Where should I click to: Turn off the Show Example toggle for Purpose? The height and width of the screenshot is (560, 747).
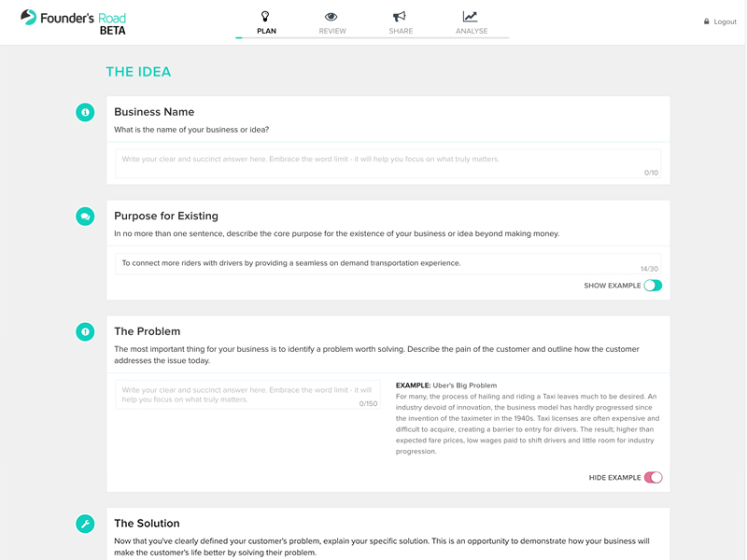(652, 285)
